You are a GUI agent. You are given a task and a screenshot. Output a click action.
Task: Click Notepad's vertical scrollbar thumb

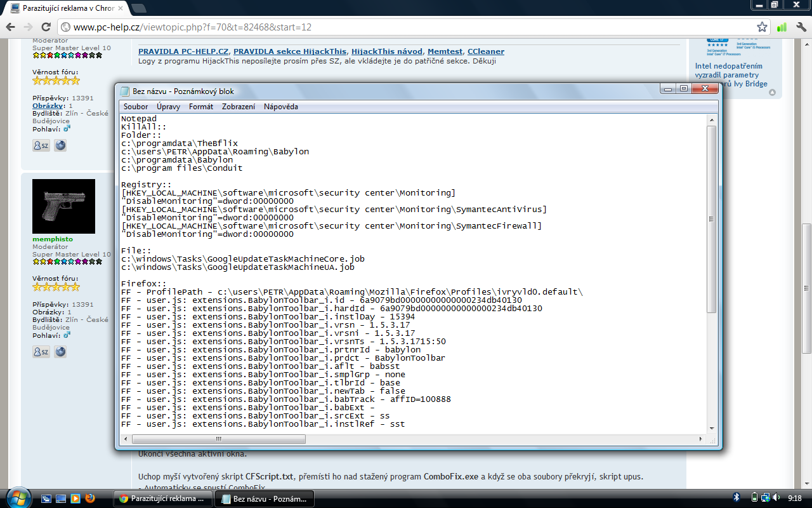click(711, 219)
